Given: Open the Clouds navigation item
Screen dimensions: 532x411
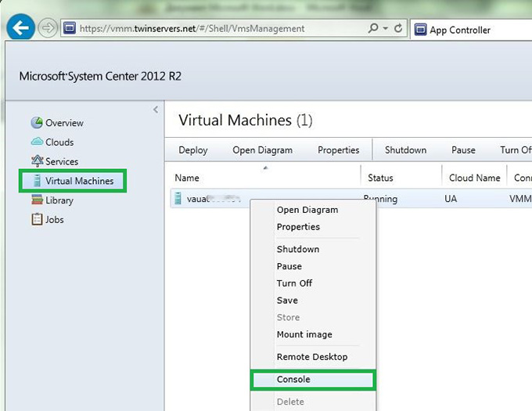Looking at the screenshot, I should pos(59,142).
